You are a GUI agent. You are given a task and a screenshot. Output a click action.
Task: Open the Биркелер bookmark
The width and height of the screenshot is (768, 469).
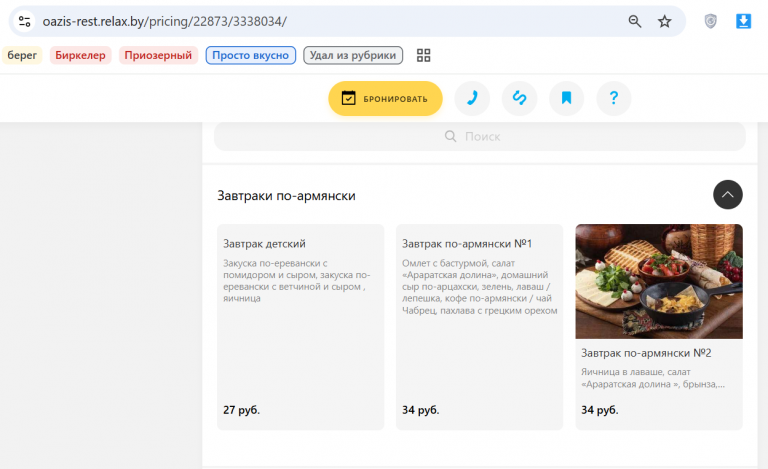pyautogui.click(x=80, y=55)
